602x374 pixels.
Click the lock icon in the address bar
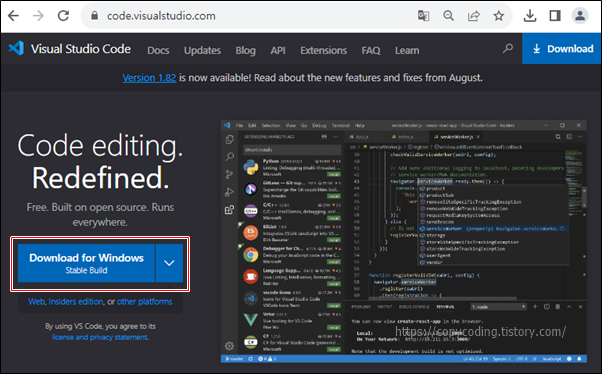(94, 16)
